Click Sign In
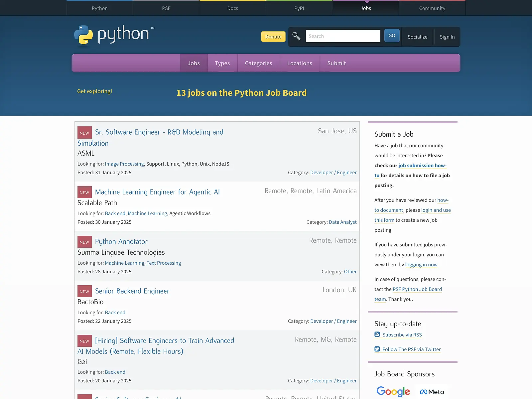 447,37
